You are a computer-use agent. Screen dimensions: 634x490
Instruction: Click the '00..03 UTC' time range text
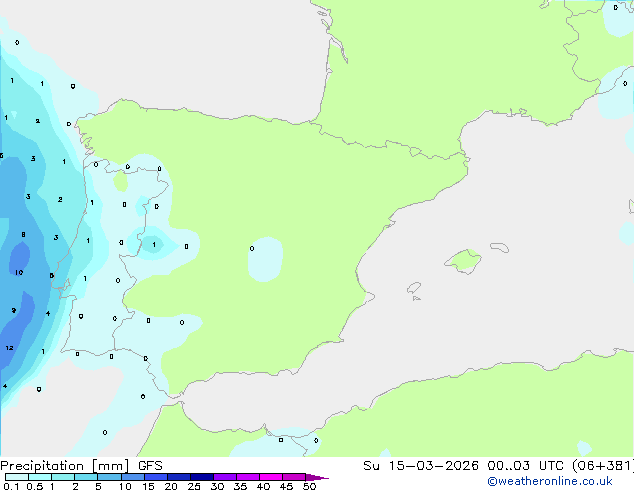(x=526, y=466)
